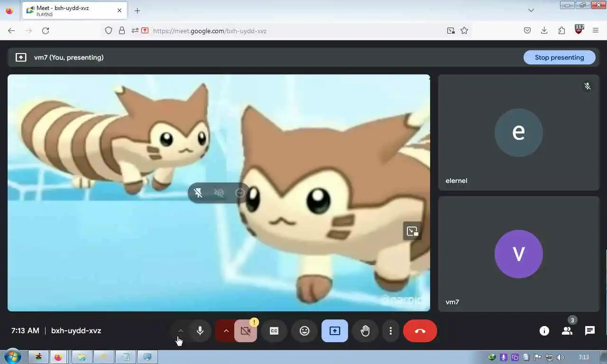
Task: Open a new browser tab
Action: point(137,10)
